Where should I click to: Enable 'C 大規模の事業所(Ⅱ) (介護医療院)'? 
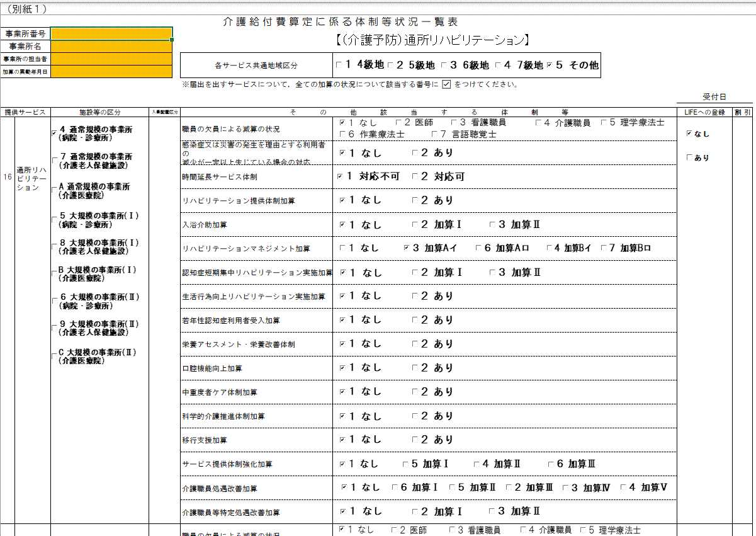coord(54,356)
